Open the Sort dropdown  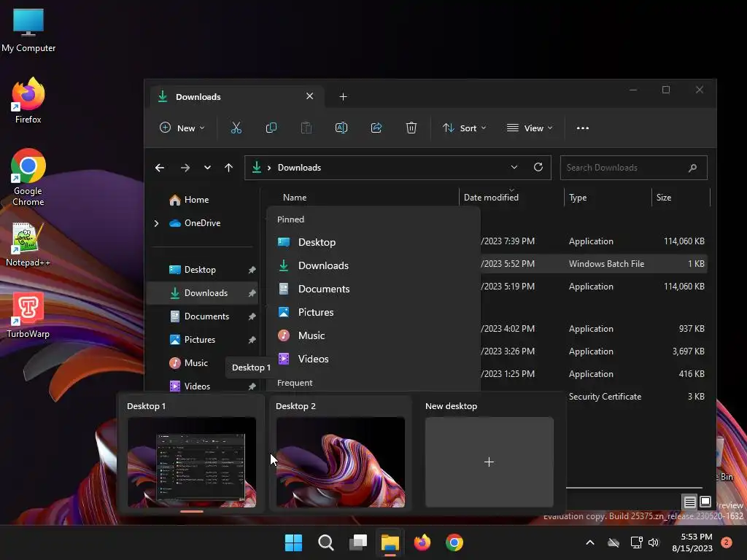(465, 128)
